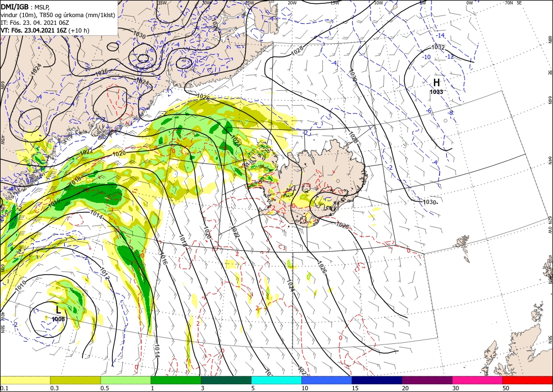Viewport: 553px width, 392px height.
Task: Click the -8 temperature label
Action: (x=450, y=113)
